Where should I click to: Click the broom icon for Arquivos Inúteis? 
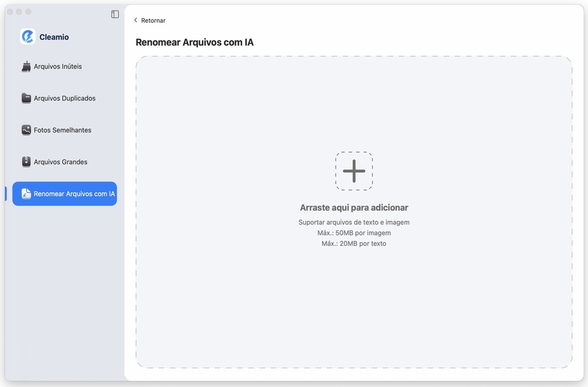click(26, 66)
